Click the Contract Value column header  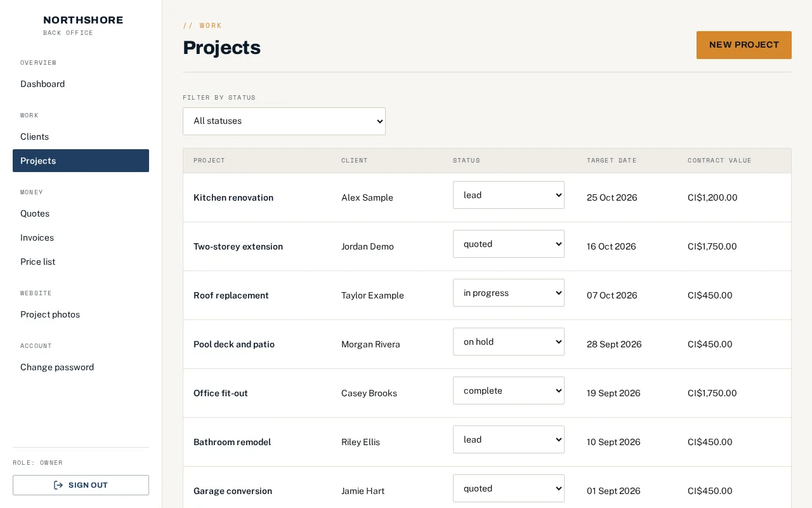click(x=719, y=161)
